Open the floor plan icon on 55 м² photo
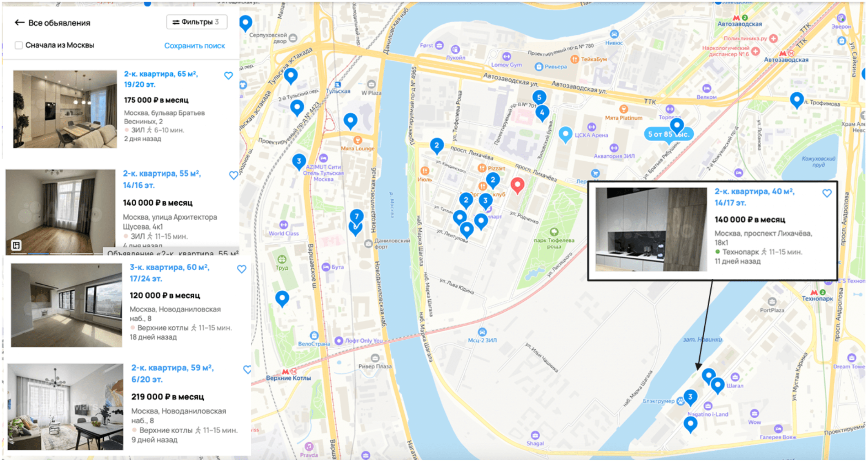This screenshot has width=868, height=463. coord(16,245)
